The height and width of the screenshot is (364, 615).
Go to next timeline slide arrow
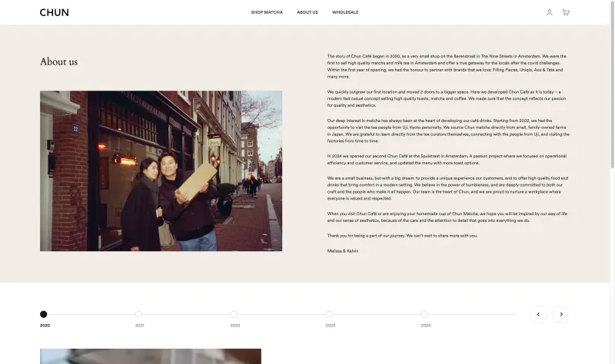(x=561, y=314)
